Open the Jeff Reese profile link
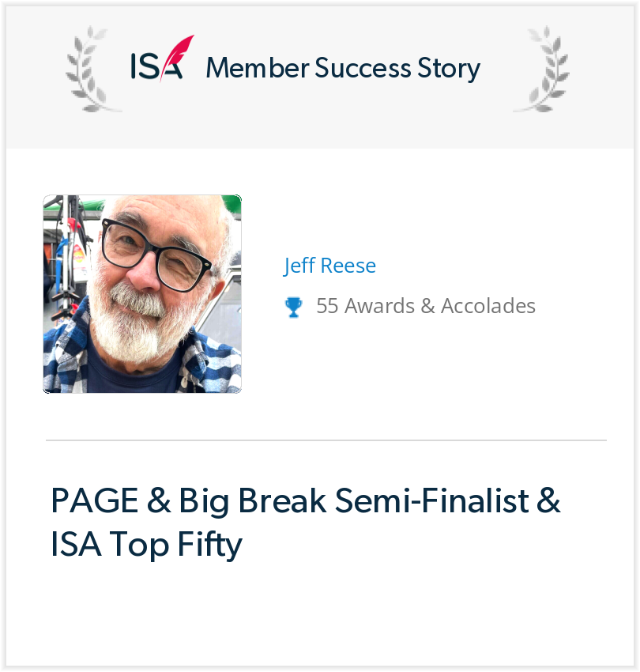640x672 pixels. pos(329,266)
